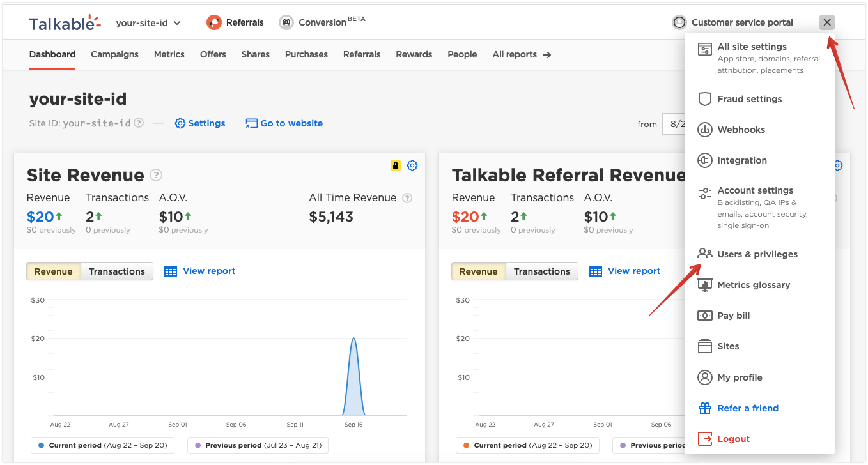The image size is (868, 465).
Task: Switch to the Offers tab
Action: pos(213,54)
